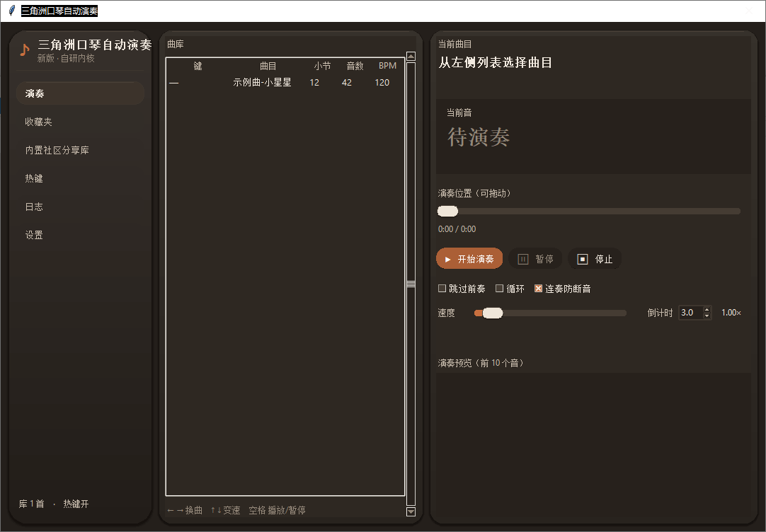Click the stop square icon beside 停止
The image size is (766, 532).
click(x=583, y=259)
